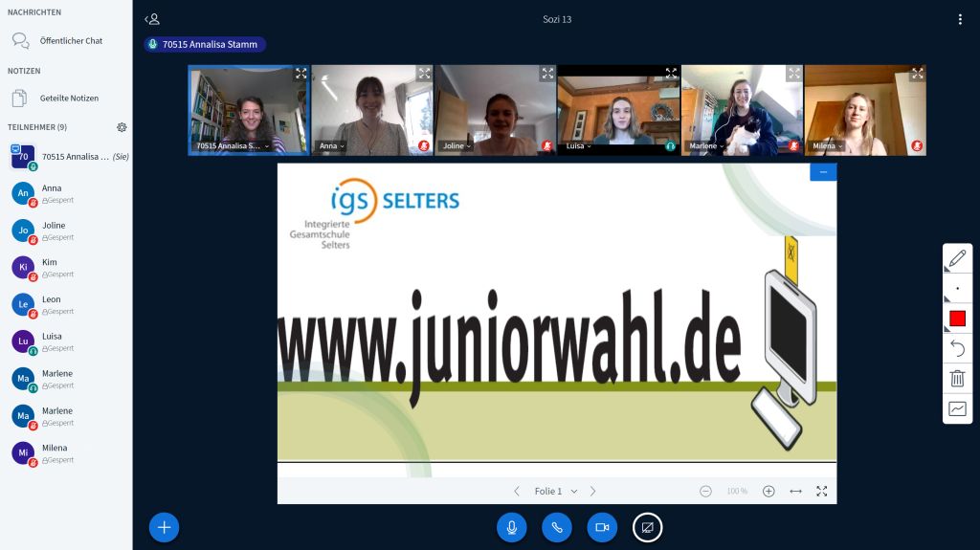Click the juniorwahl.de presentation slide
This screenshot has height=550, width=980.
[557, 320]
